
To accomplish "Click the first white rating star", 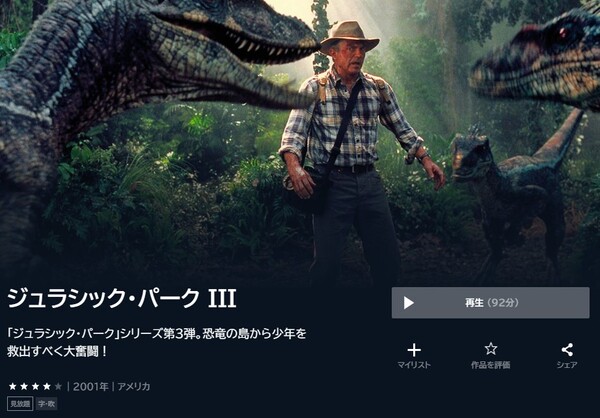I will click(13, 386).
